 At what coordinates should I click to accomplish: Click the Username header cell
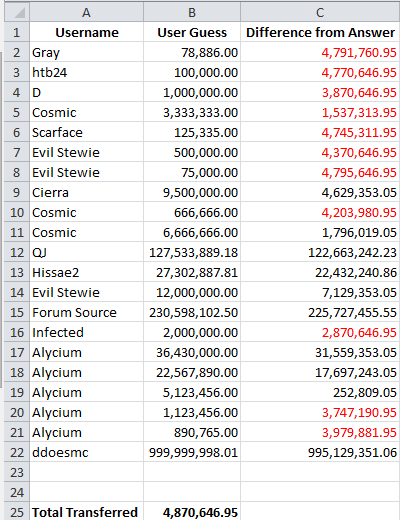coord(86,32)
